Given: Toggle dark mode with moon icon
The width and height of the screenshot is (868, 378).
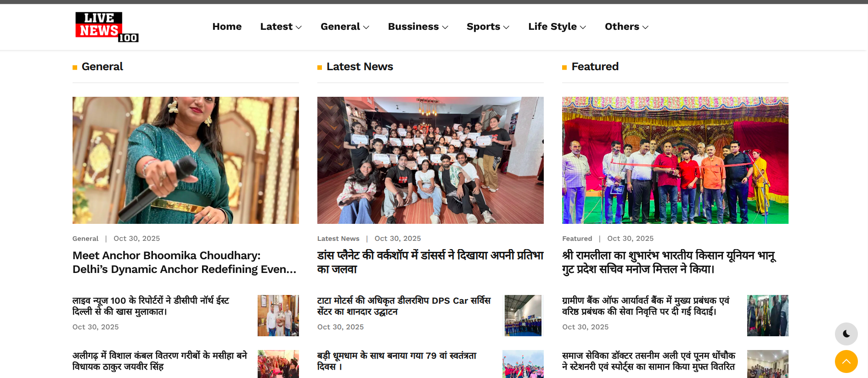Looking at the screenshot, I should click(846, 334).
